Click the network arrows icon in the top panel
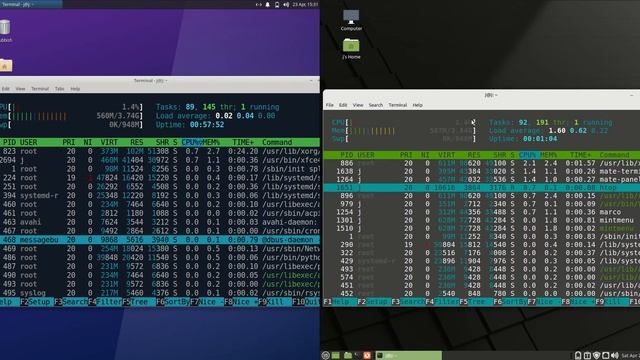 259,4
